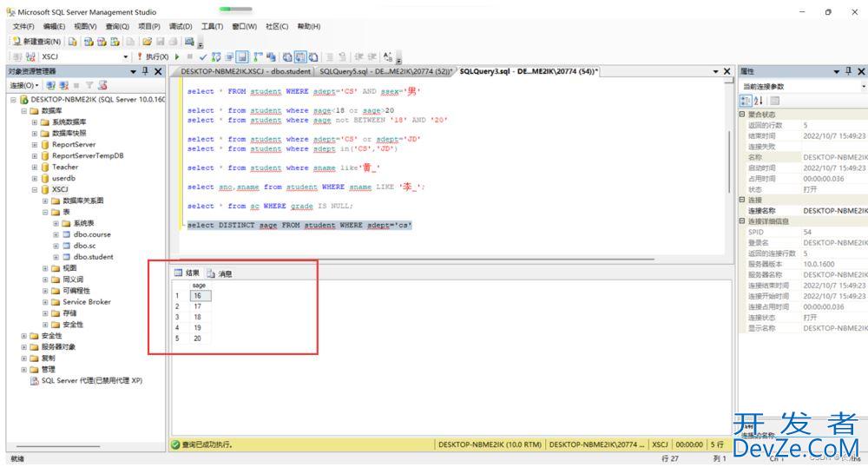The height and width of the screenshot is (467, 868).
Task: Switch to Results to File
Action: tap(313, 56)
